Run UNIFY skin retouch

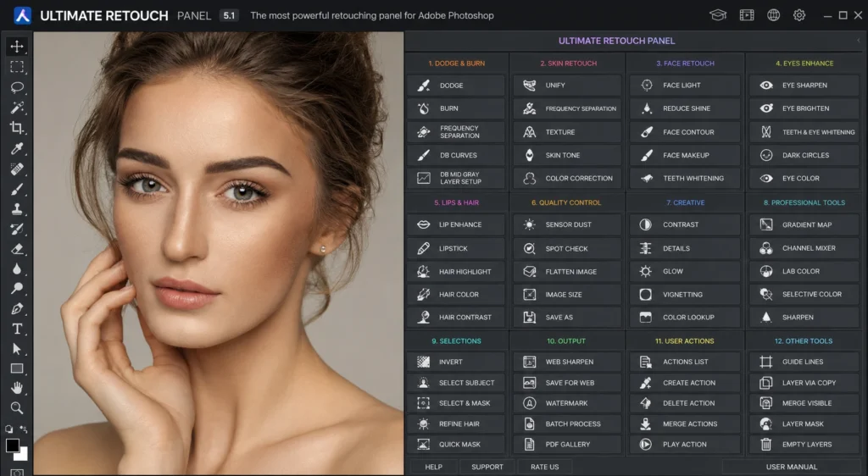[567, 86]
